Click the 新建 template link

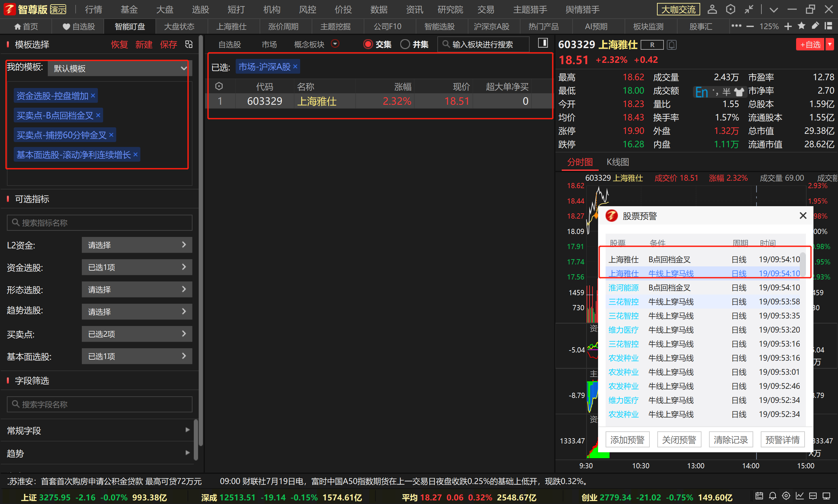144,44
